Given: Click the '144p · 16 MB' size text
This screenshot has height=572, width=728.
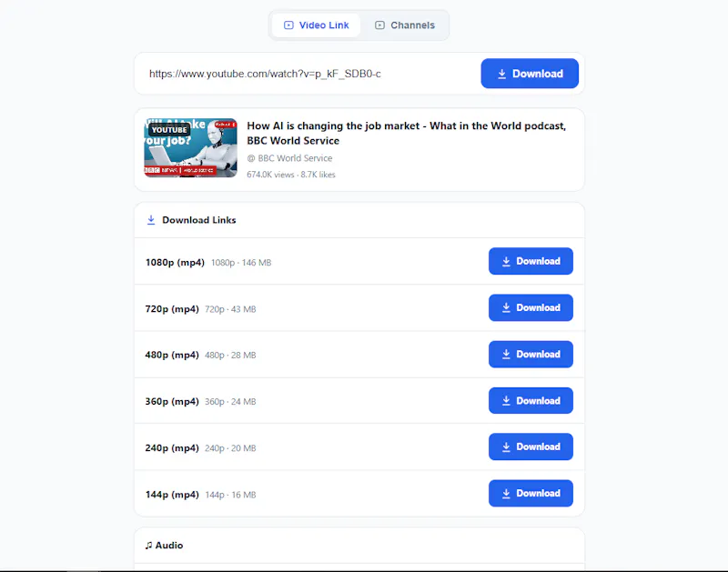Looking at the screenshot, I should coord(230,495).
